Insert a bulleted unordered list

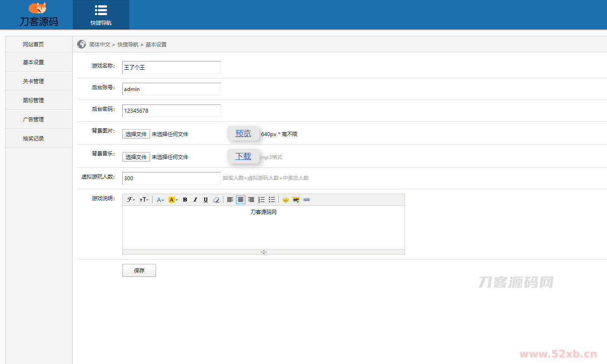pos(272,200)
